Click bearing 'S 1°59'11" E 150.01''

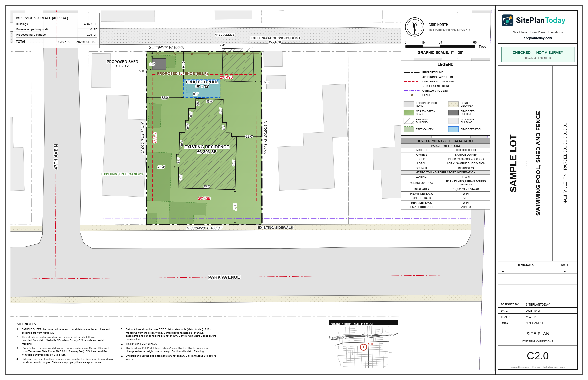point(143,138)
